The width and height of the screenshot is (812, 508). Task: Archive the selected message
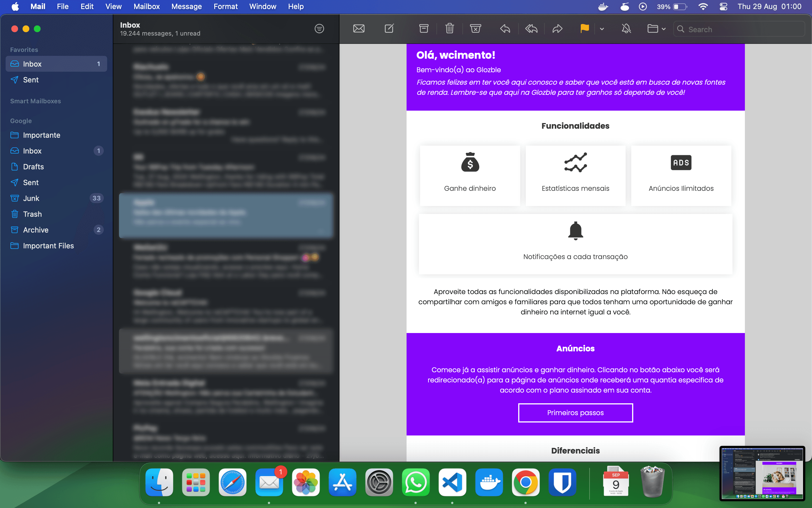[424, 29]
